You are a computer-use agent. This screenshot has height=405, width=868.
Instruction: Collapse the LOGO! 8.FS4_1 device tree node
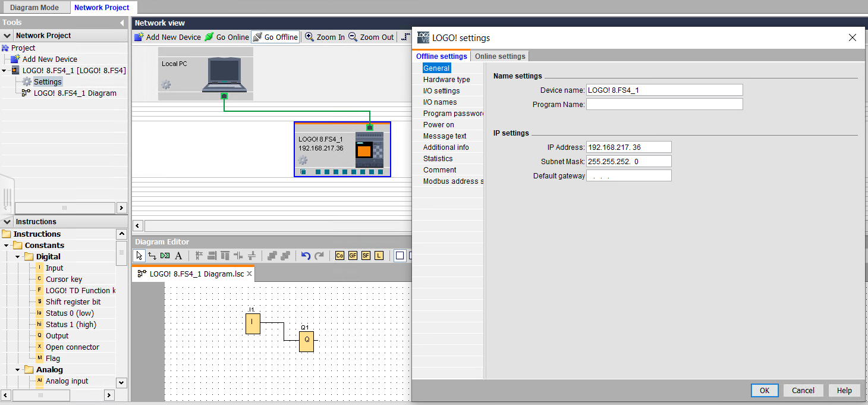pyautogui.click(x=5, y=71)
